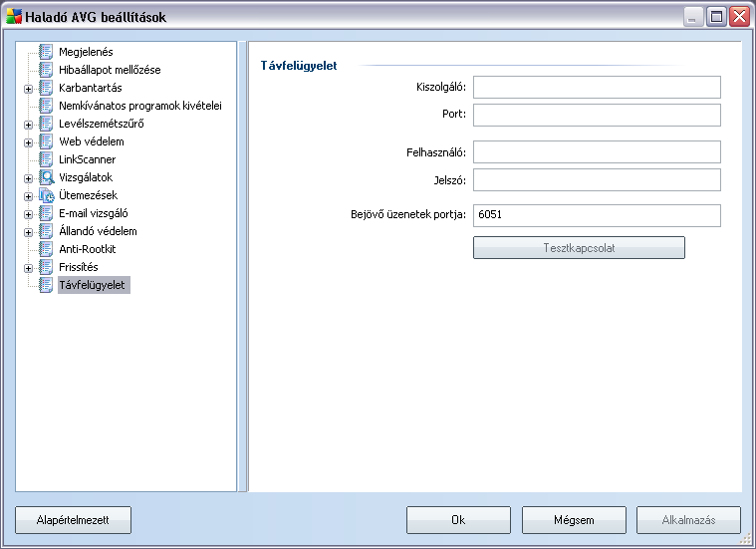The image size is (756, 549).
Task: Select Megjelenés in the settings tree
Action: [86, 52]
